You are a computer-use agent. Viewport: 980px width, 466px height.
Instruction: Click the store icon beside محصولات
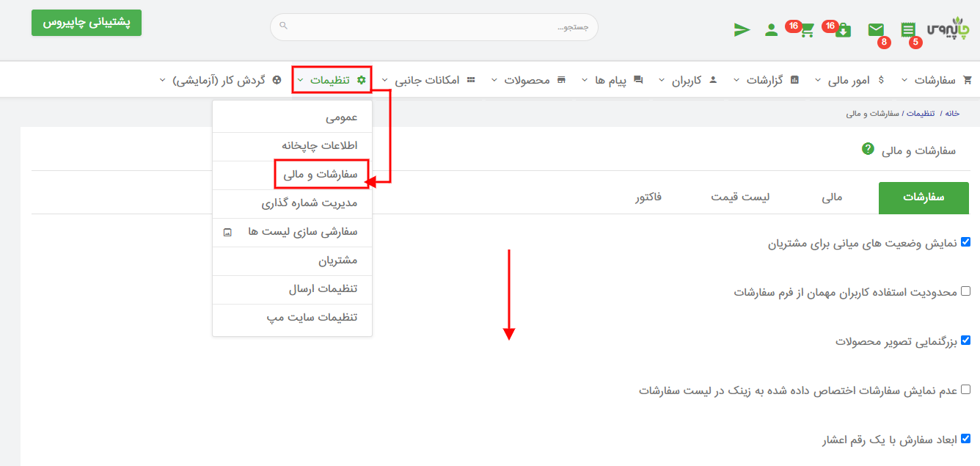pyautogui.click(x=561, y=79)
